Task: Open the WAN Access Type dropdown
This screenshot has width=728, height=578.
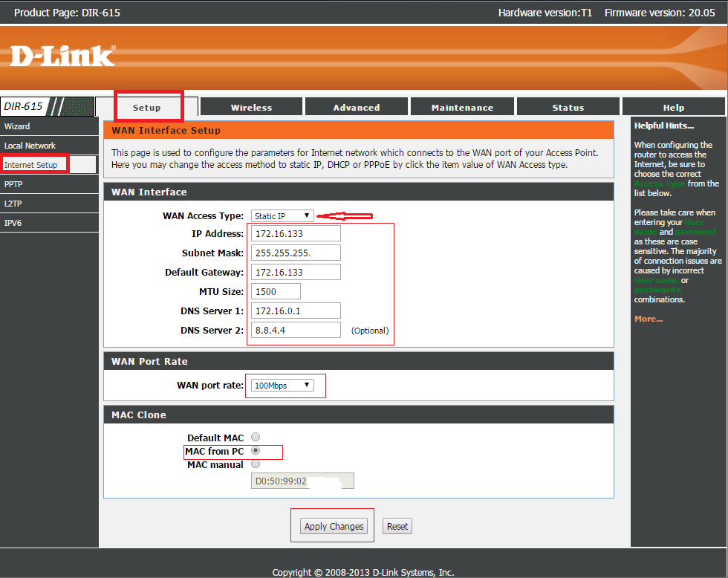Action: pos(282,216)
